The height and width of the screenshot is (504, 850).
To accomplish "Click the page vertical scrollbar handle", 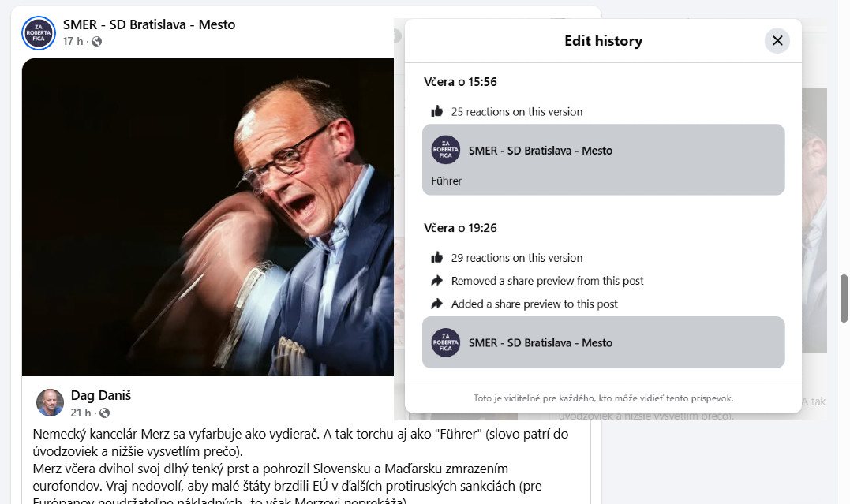I will click(x=844, y=299).
